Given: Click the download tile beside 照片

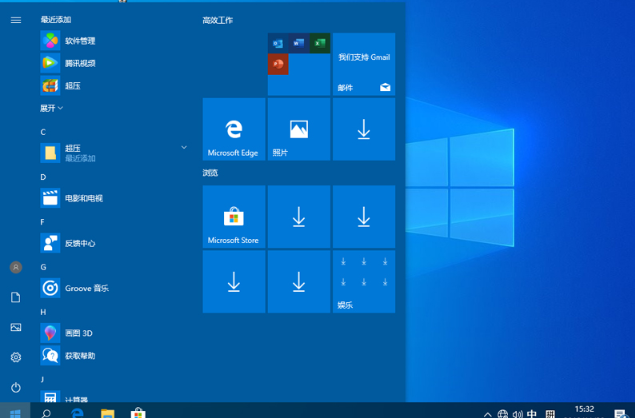Looking at the screenshot, I should 364,129.
